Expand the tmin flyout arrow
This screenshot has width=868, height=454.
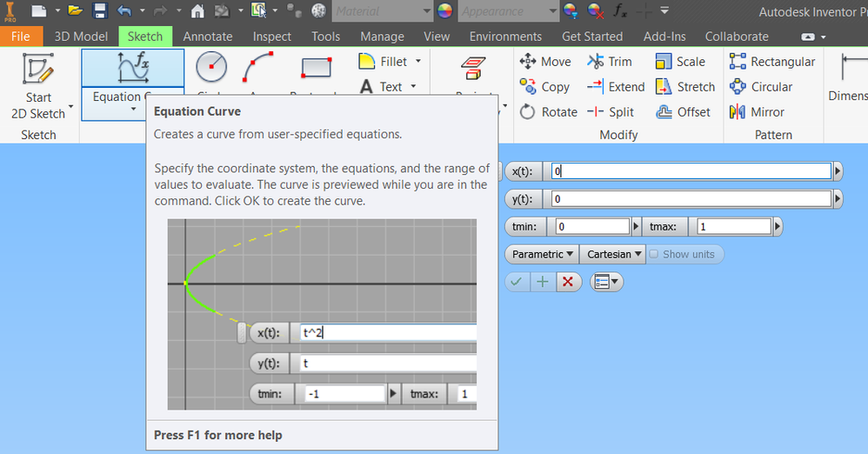(x=636, y=226)
